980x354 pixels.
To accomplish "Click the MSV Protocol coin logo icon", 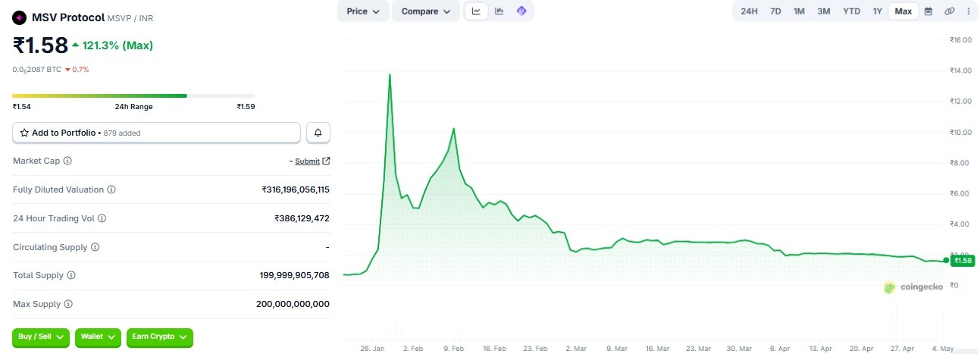I will click(x=20, y=17).
